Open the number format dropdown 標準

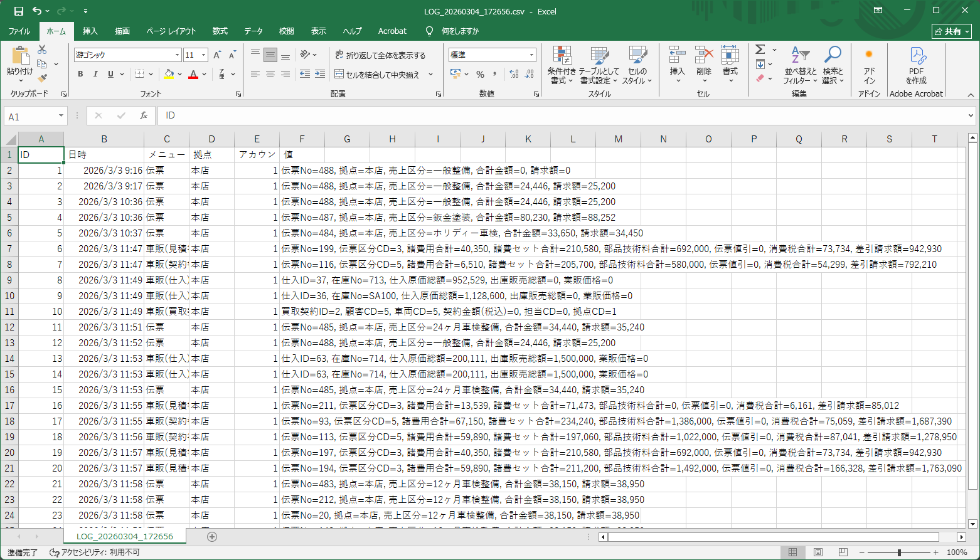[531, 55]
